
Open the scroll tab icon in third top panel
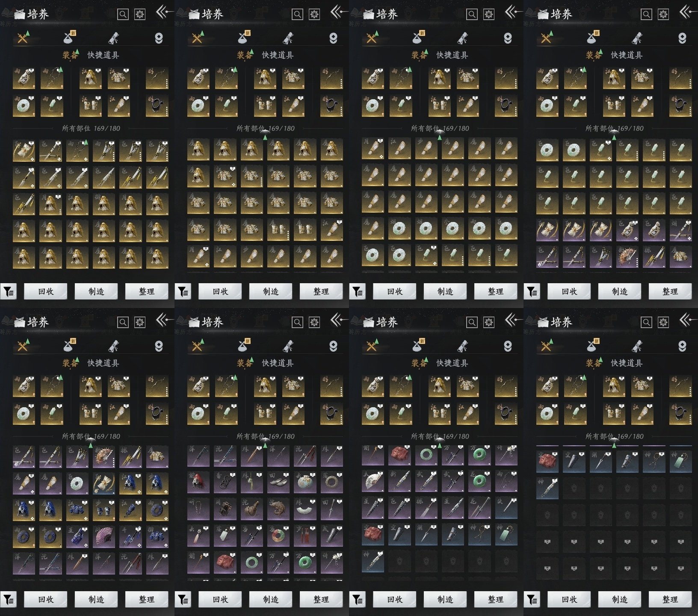462,38
